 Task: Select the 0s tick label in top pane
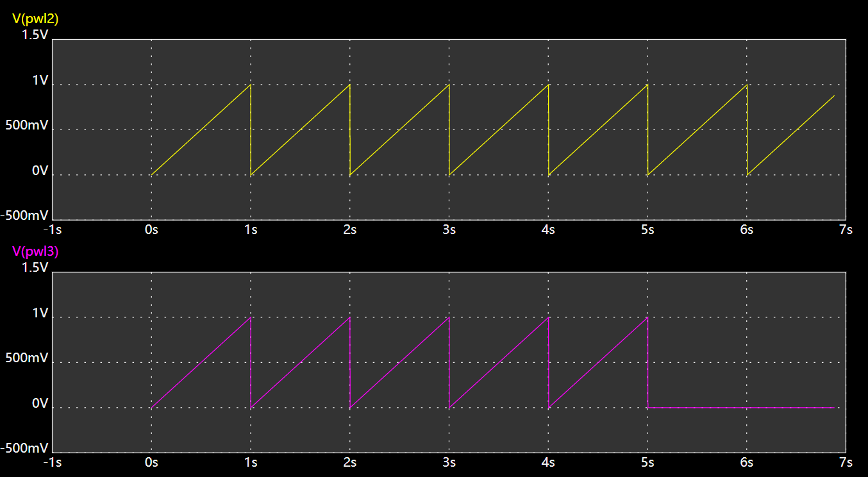151,230
